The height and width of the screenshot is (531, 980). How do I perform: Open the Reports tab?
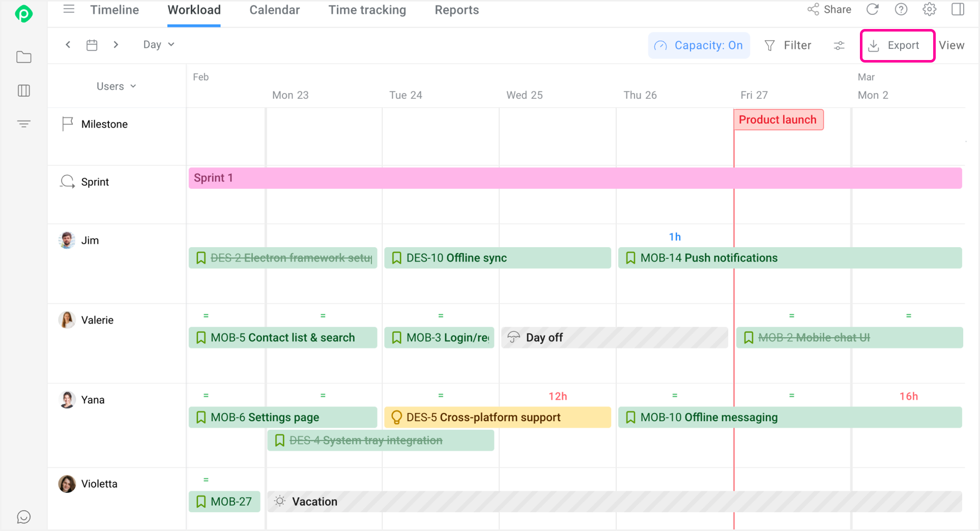(456, 10)
